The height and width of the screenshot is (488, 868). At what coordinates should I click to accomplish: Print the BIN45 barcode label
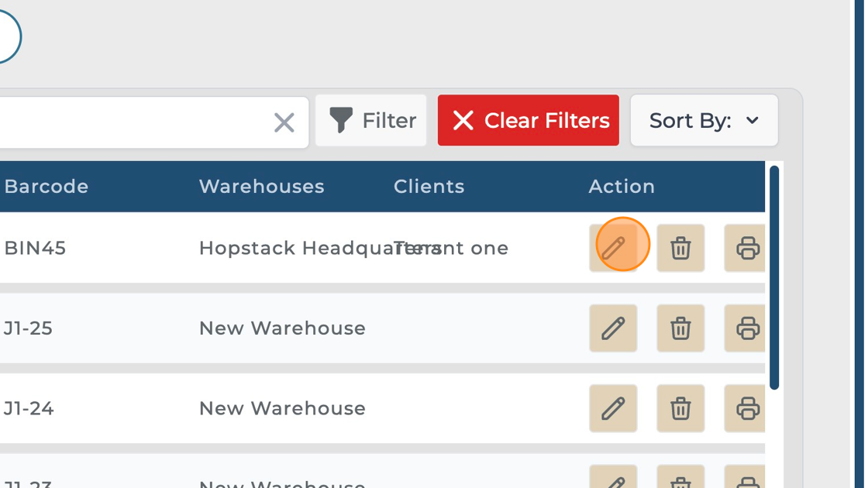tap(746, 248)
